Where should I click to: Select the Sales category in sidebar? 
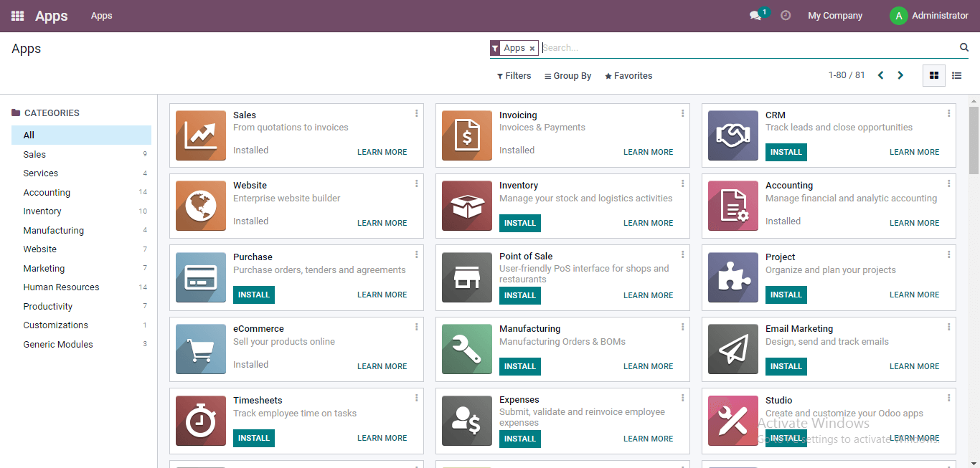coord(81,154)
